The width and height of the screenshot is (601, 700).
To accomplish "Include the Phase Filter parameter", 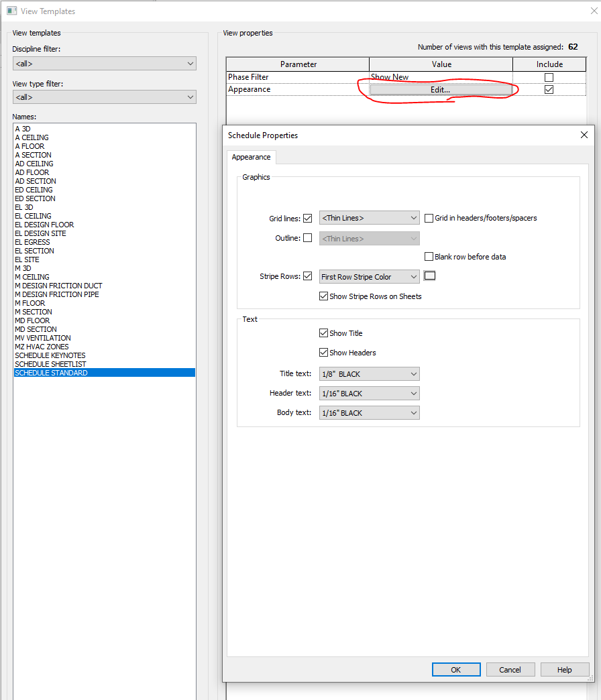I will [549, 76].
